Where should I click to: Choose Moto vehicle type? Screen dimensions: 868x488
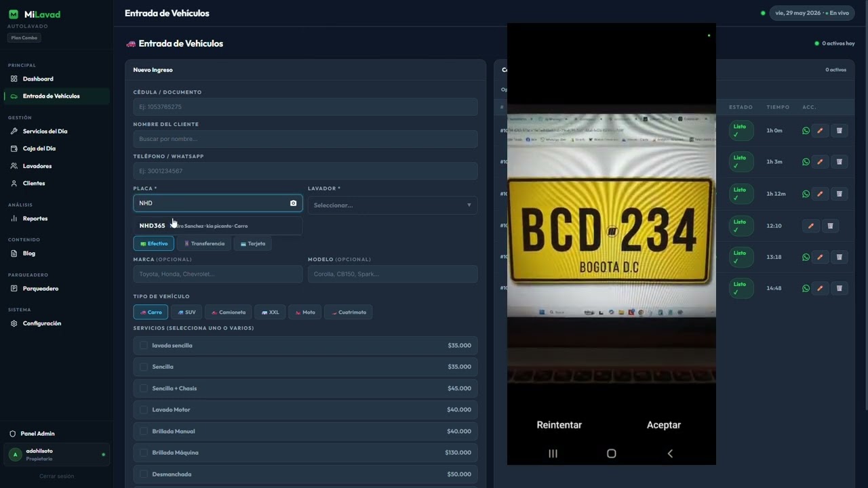[x=305, y=312]
